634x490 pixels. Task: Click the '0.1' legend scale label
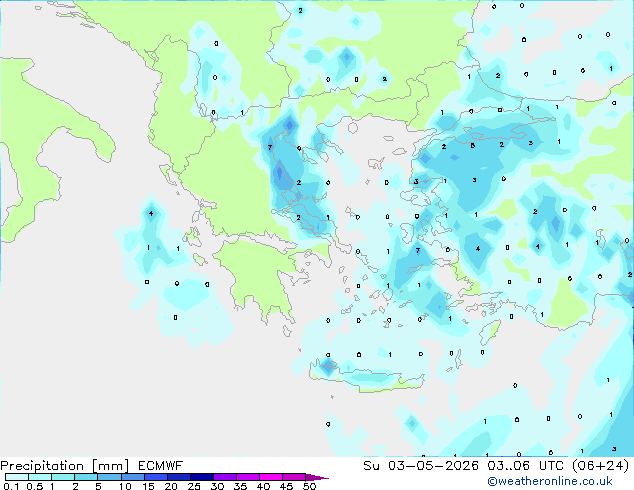pos(11,486)
